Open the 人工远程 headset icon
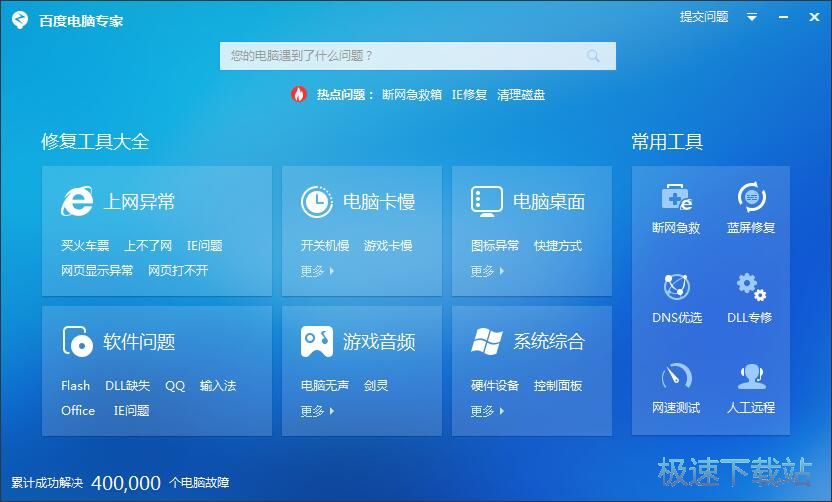Screen dimensions: 832x502 [x=751, y=376]
